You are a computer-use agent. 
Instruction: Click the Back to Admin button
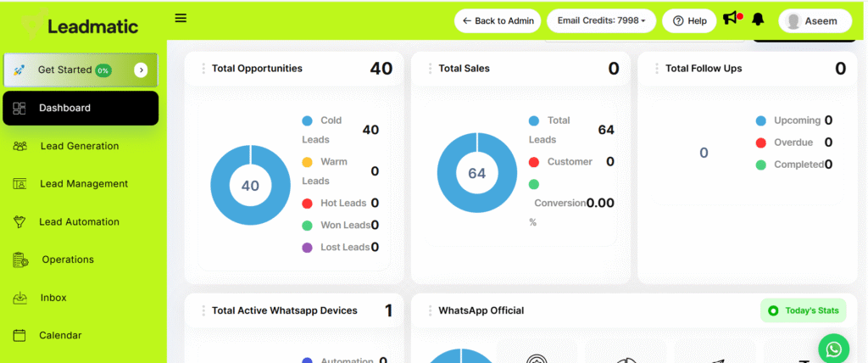click(x=498, y=20)
